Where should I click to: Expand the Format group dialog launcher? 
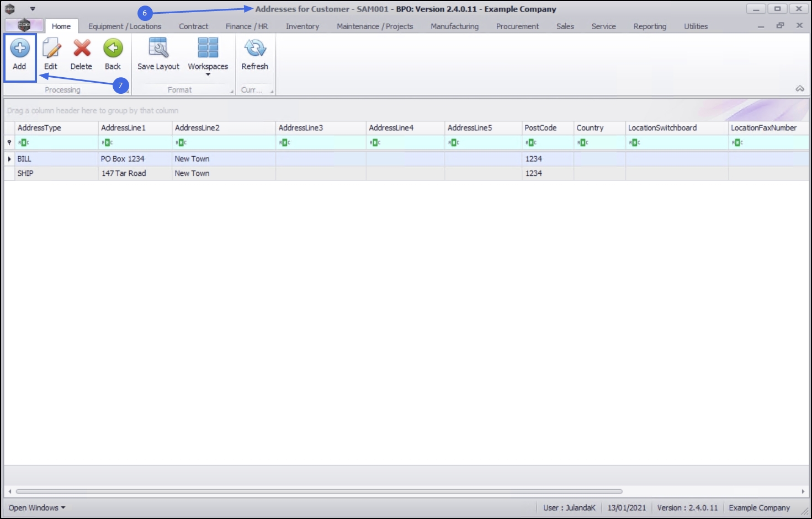(232, 92)
